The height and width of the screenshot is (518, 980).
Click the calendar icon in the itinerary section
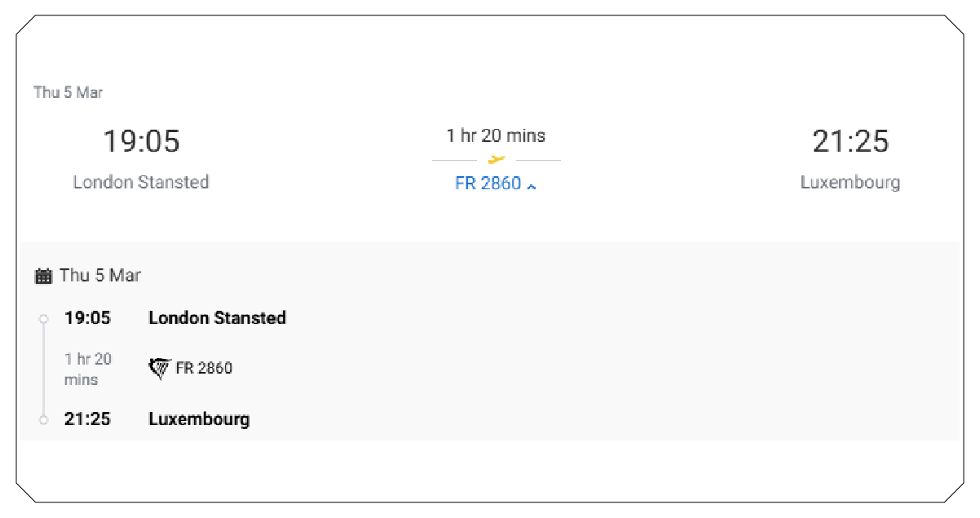point(44,276)
